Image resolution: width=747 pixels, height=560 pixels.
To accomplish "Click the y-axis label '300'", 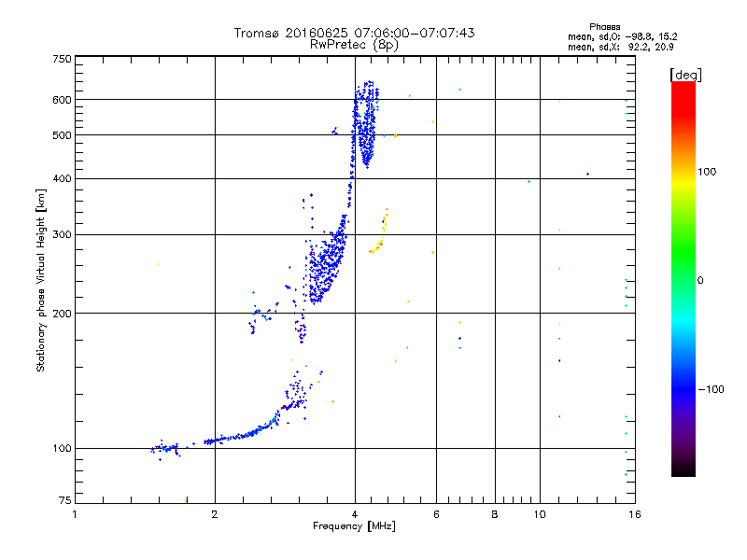I will coord(62,235).
